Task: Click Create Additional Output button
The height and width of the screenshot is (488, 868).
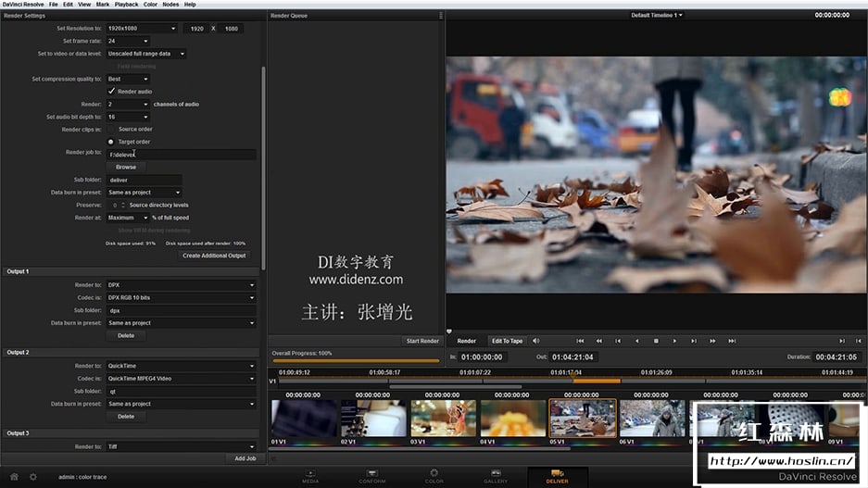Action: coord(214,256)
